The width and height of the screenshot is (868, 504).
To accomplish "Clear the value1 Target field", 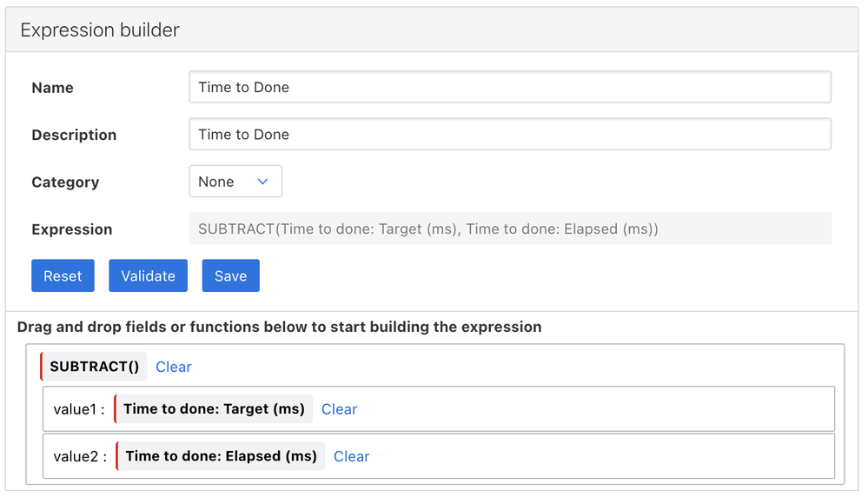I will [339, 409].
